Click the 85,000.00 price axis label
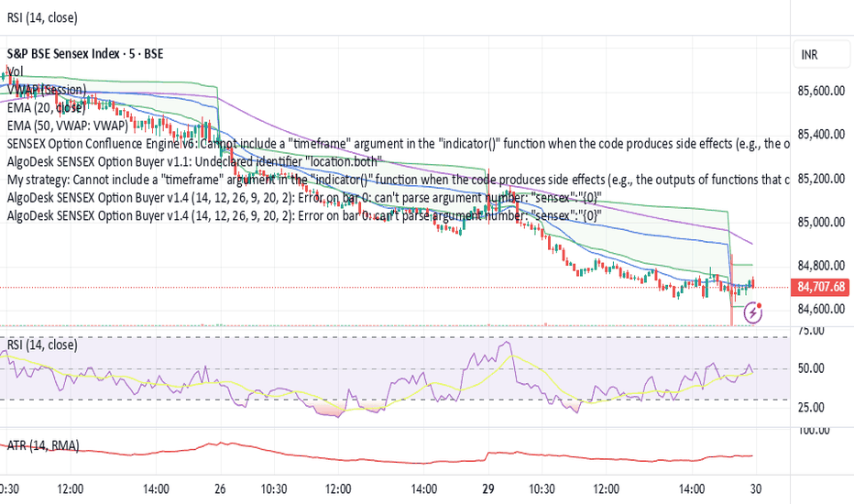The image size is (854, 504). (821, 222)
